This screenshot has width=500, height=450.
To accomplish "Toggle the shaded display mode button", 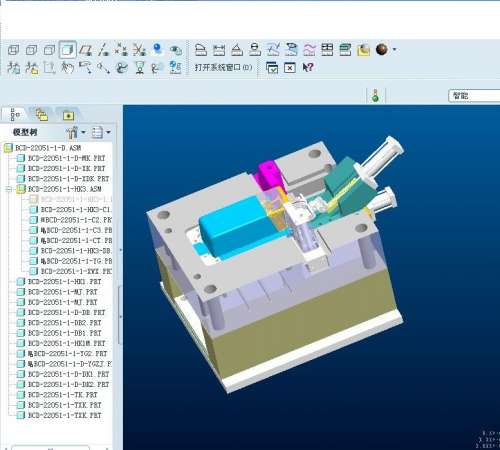I will click(68, 50).
